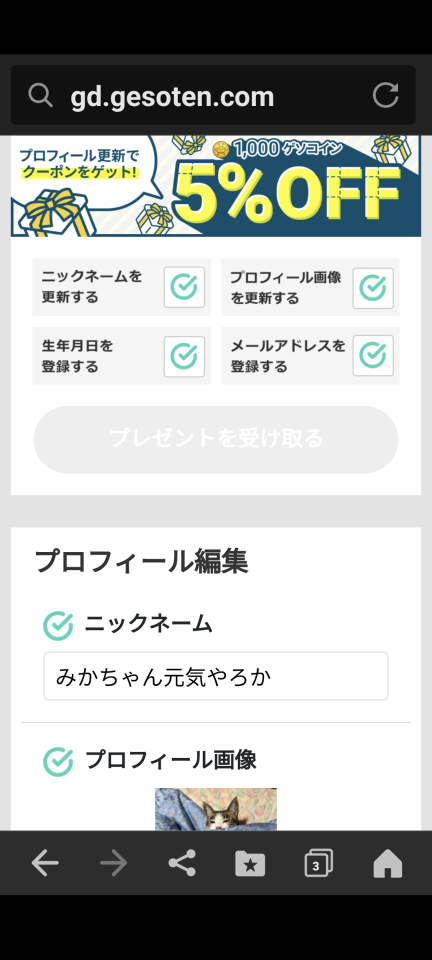432x960 pixels.
Task: Go back using the left arrow
Action: tap(45, 863)
